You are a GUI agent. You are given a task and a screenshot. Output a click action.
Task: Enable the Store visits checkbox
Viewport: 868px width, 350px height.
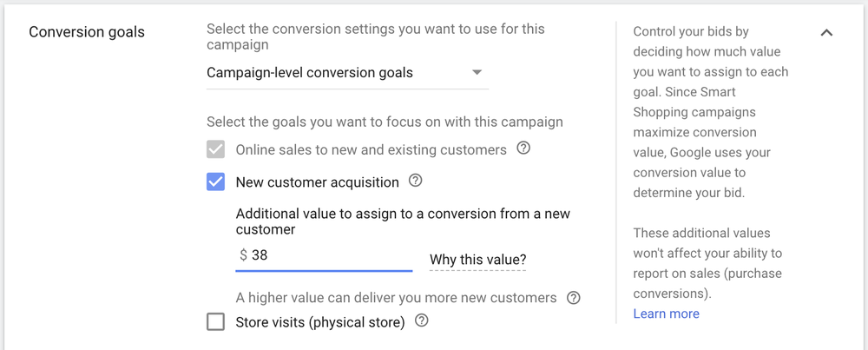(216, 322)
